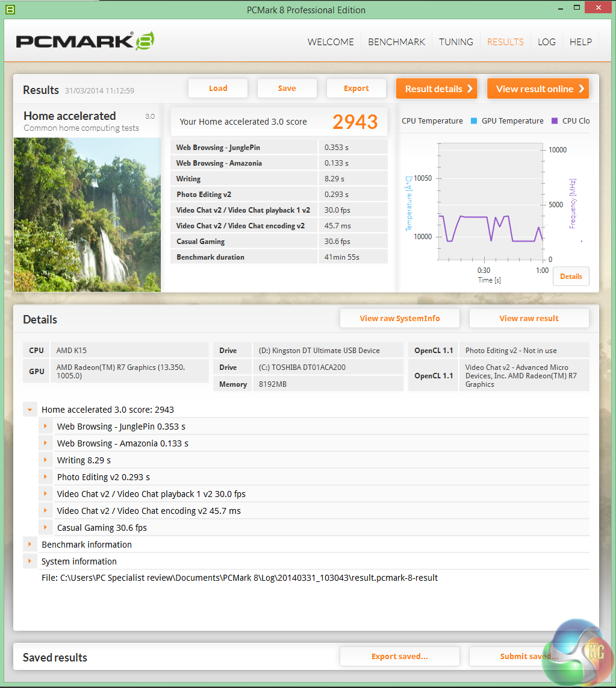Click the Load button
The height and width of the screenshot is (688, 616).
[x=218, y=88]
